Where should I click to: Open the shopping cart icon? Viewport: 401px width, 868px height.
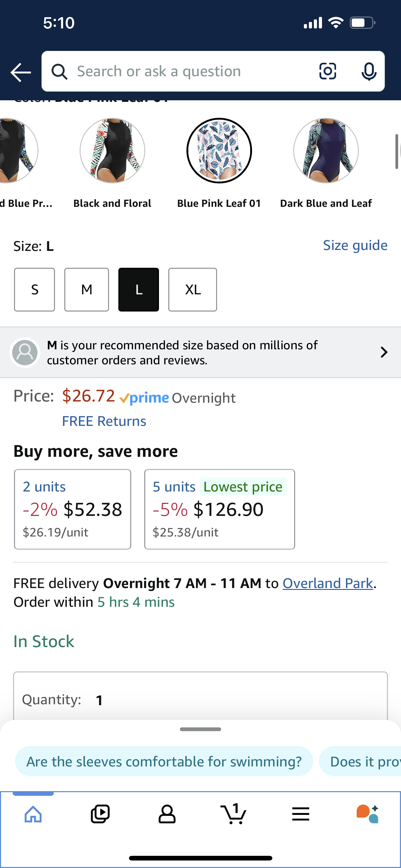click(x=233, y=813)
